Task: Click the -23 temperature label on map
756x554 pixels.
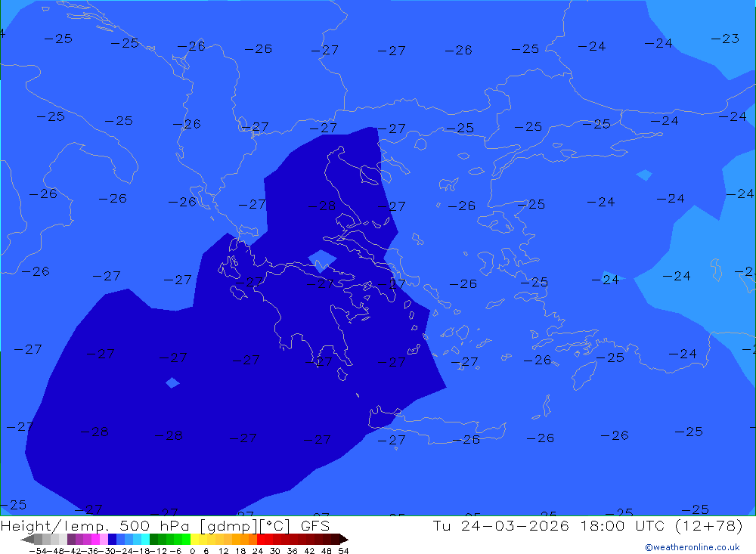Action: (725, 39)
